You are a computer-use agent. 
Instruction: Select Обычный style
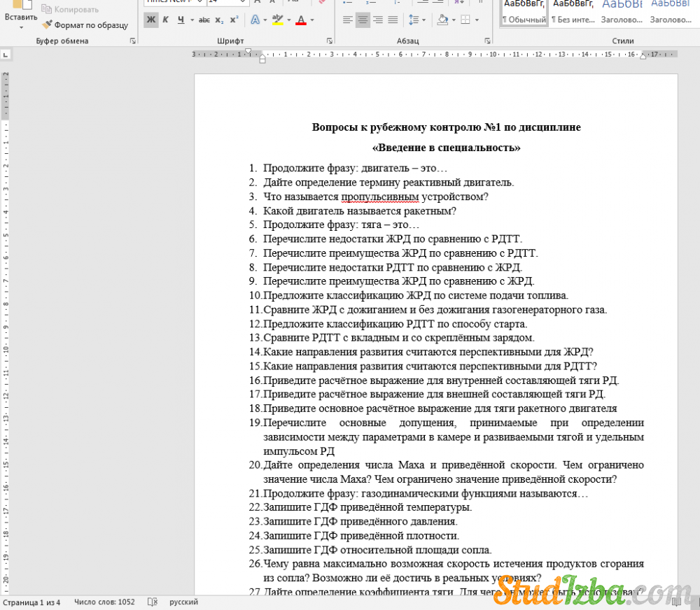(524, 13)
